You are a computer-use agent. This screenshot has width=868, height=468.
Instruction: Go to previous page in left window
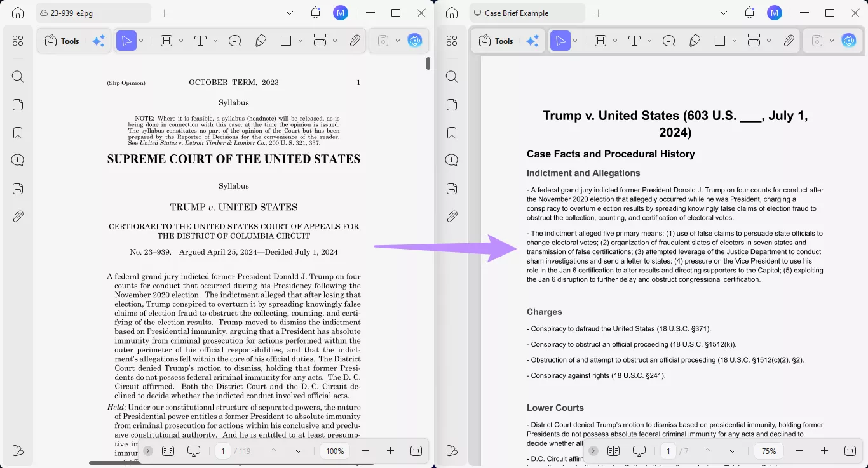273,451
